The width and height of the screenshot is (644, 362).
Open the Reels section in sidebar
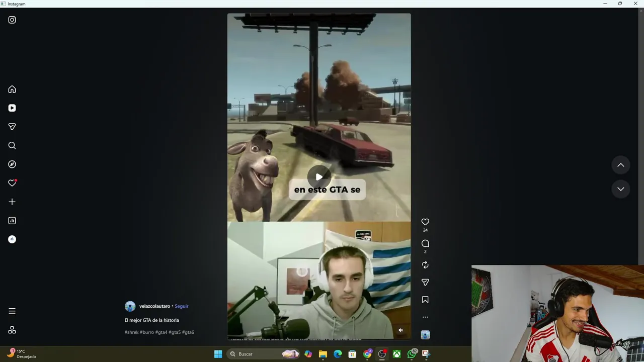click(12, 108)
